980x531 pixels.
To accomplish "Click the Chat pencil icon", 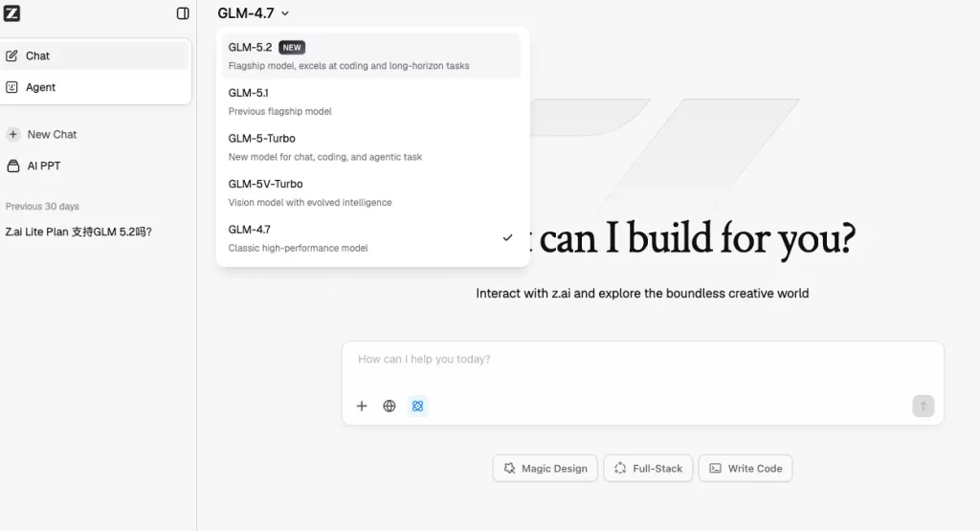I will click(11, 55).
